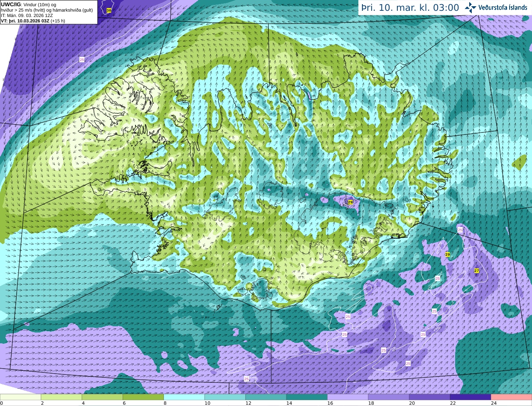Click the legend scale value 10
Screen dimensions: 532x406
[x=207, y=403]
